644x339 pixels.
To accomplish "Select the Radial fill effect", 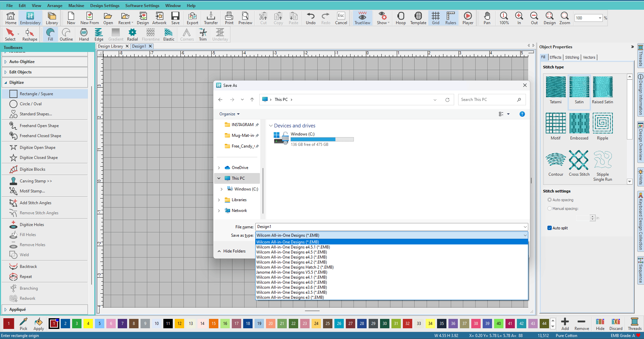I will click(x=132, y=35).
